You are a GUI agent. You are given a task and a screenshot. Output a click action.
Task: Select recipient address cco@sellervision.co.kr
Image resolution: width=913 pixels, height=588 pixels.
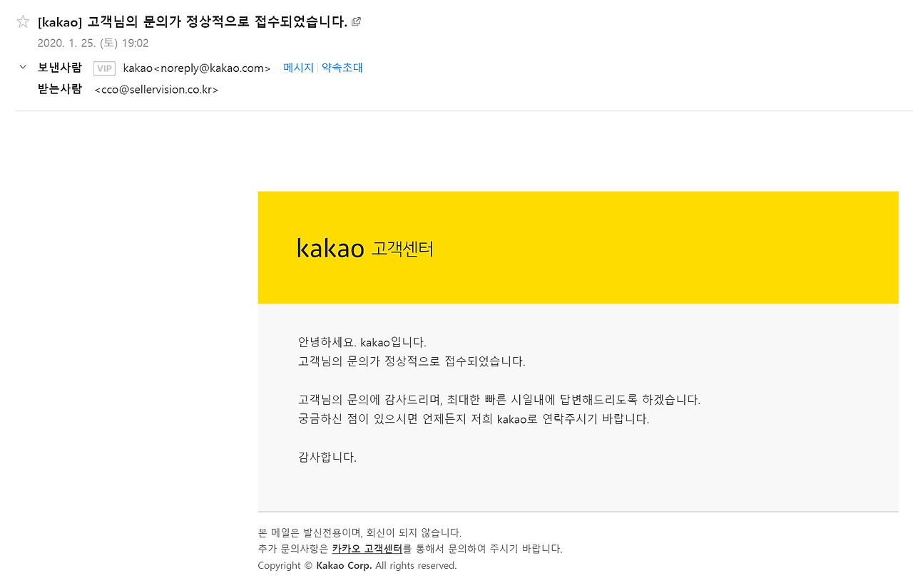coord(156,90)
